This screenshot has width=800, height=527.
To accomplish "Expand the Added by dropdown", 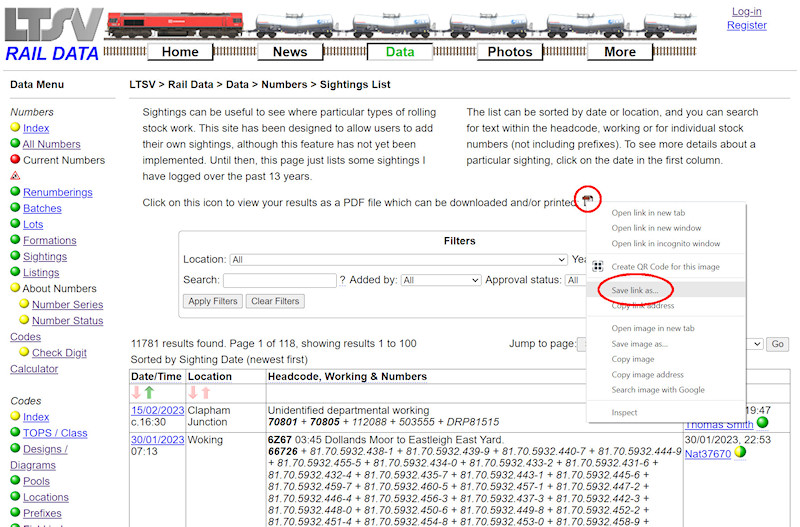I will point(440,281).
